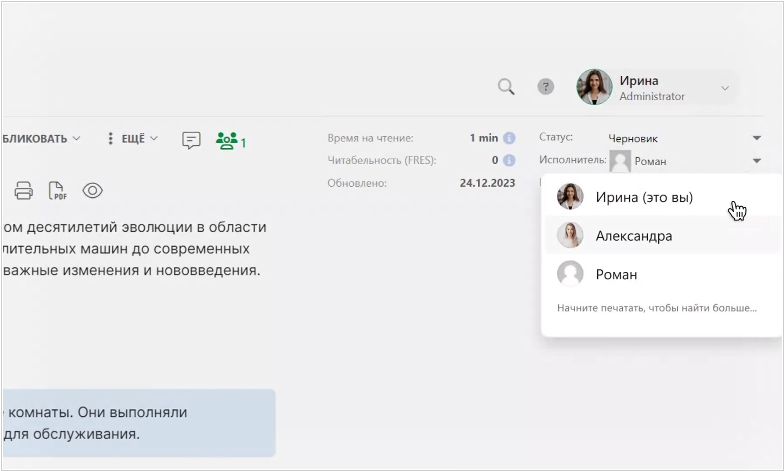Toggle the eye preview icon
The height and width of the screenshot is (471, 784).
coord(93,190)
